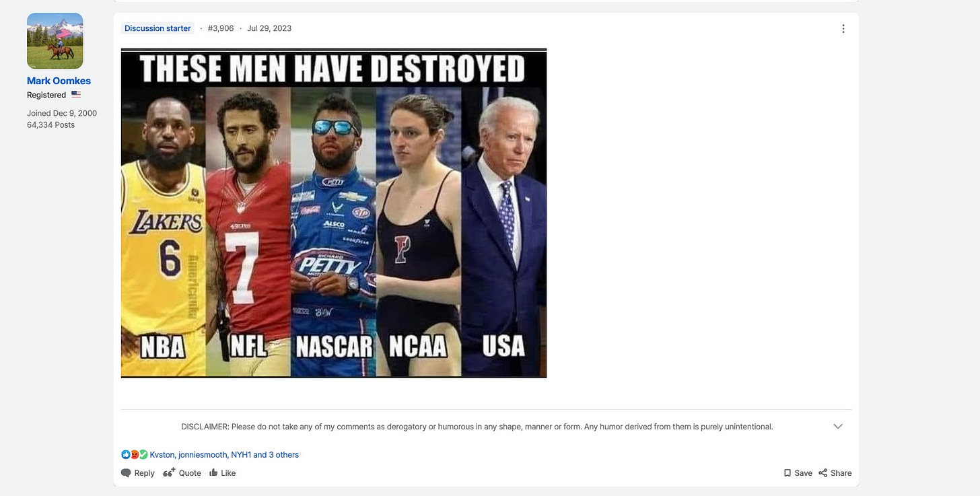Click the user avatar with horse rider
The height and width of the screenshot is (496, 980).
[55, 41]
